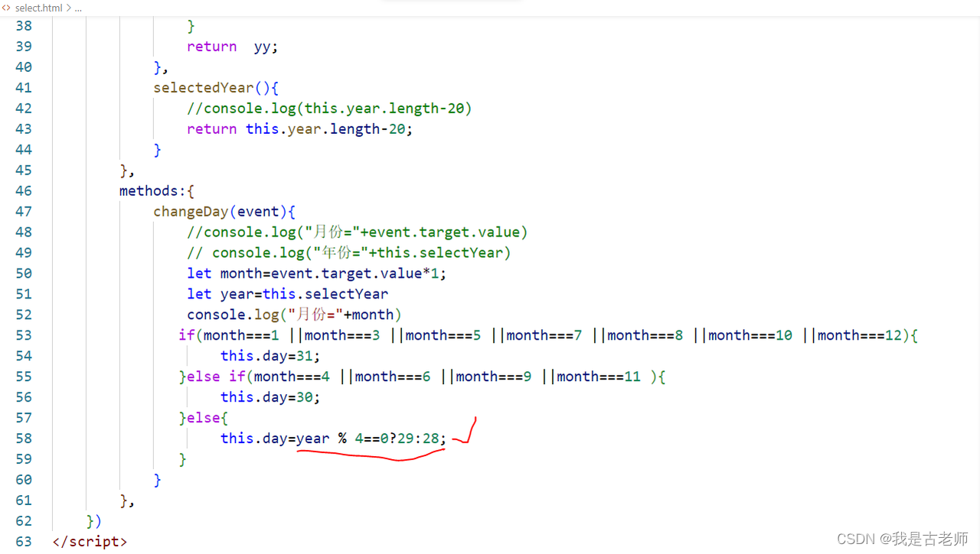
Task: Click the "}else{" on line 57
Action: click(204, 418)
